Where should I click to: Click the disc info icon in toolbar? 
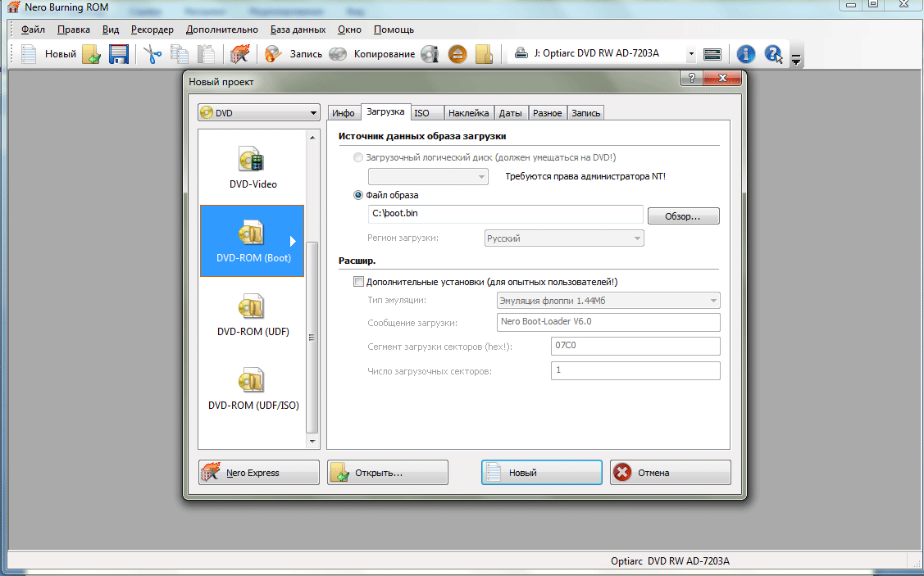tap(430, 54)
